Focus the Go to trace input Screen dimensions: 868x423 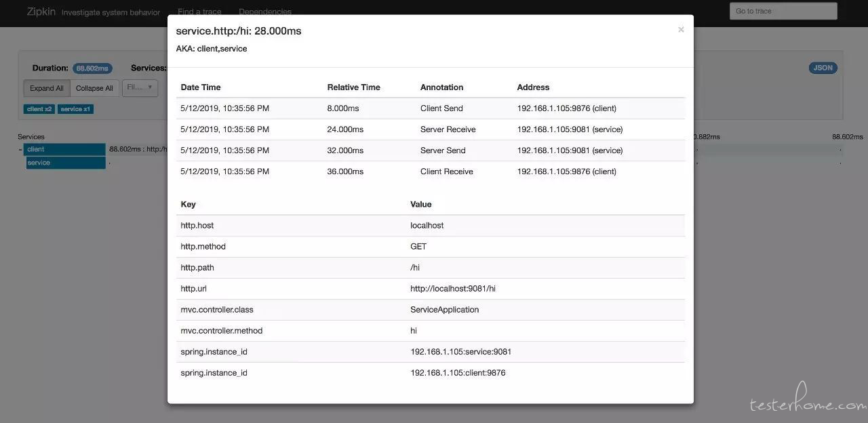click(783, 11)
